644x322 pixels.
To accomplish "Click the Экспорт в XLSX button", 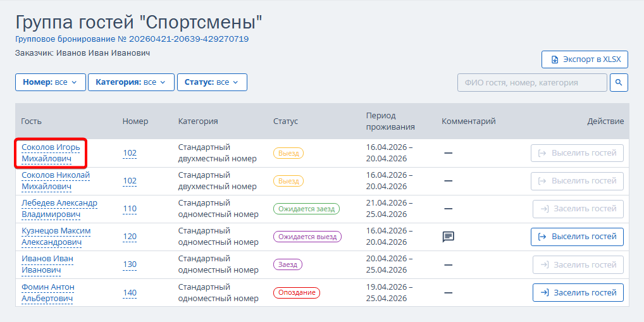I will tap(585, 59).
